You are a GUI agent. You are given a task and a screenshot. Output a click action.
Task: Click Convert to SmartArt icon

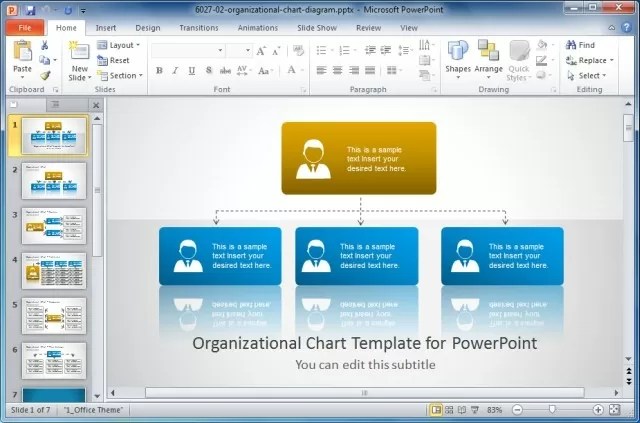(x=426, y=76)
